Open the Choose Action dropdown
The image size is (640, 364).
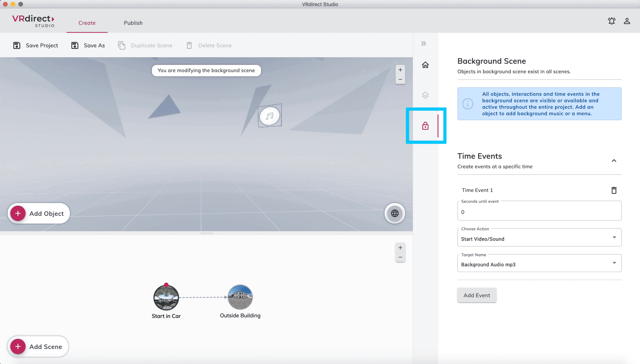539,238
